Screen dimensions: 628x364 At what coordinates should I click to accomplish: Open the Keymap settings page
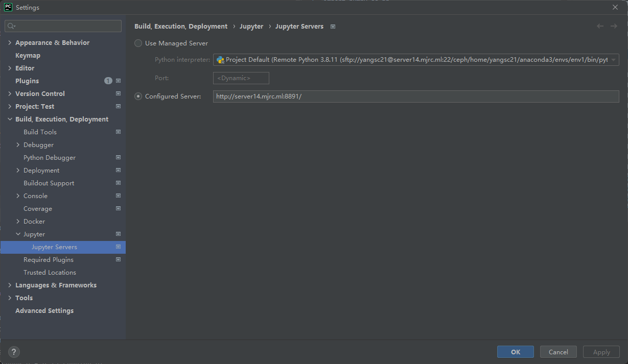[x=28, y=55]
